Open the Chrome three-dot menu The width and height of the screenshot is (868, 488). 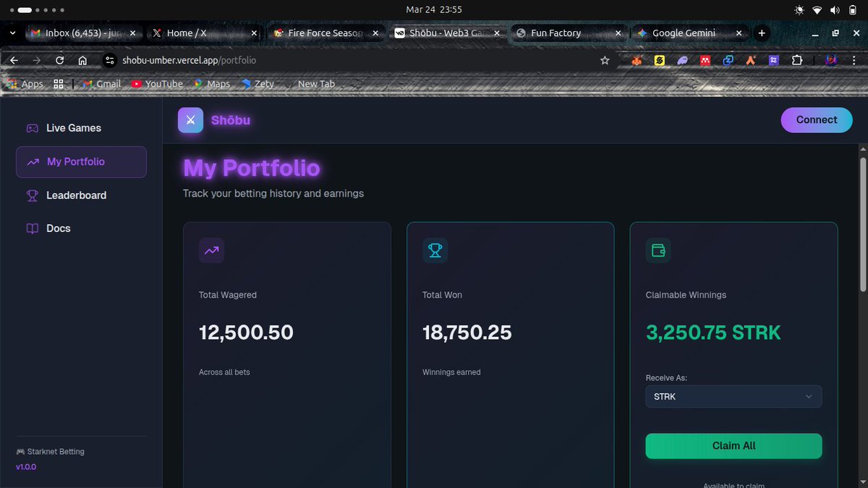pos(854,61)
